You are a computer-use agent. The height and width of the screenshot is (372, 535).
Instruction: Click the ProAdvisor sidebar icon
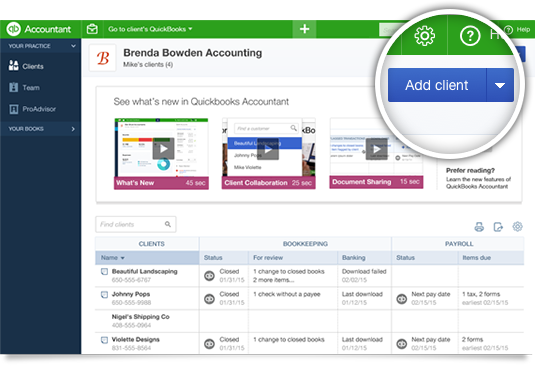tap(14, 109)
